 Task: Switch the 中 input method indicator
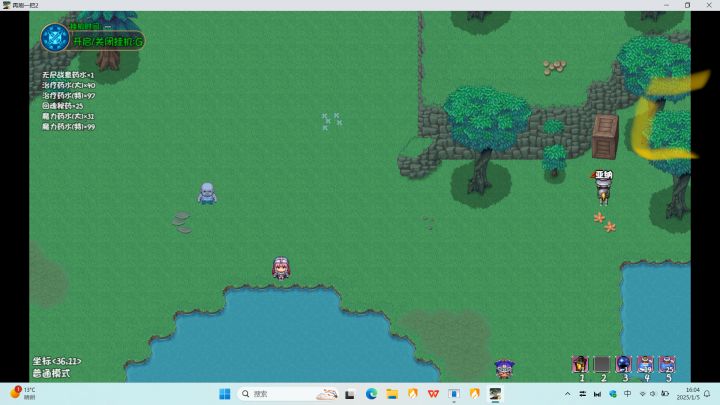pyautogui.click(x=627, y=394)
